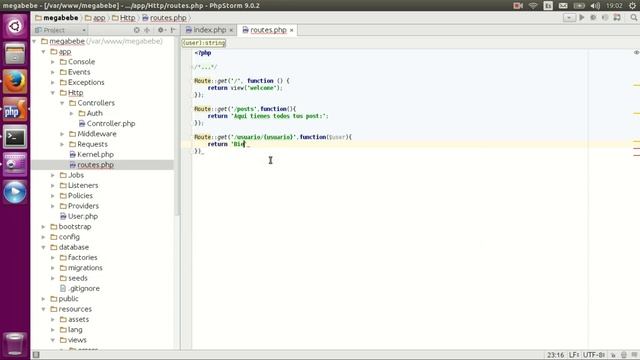Click Debug button in toolbar
Viewport: 640px width, 360px height.
[593, 18]
